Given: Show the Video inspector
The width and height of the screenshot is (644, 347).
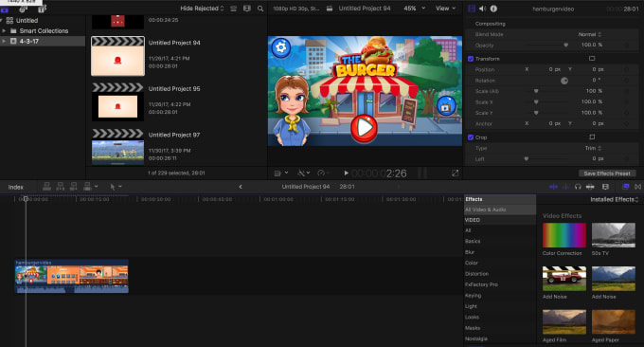Looking at the screenshot, I should pyautogui.click(x=472, y=9).
